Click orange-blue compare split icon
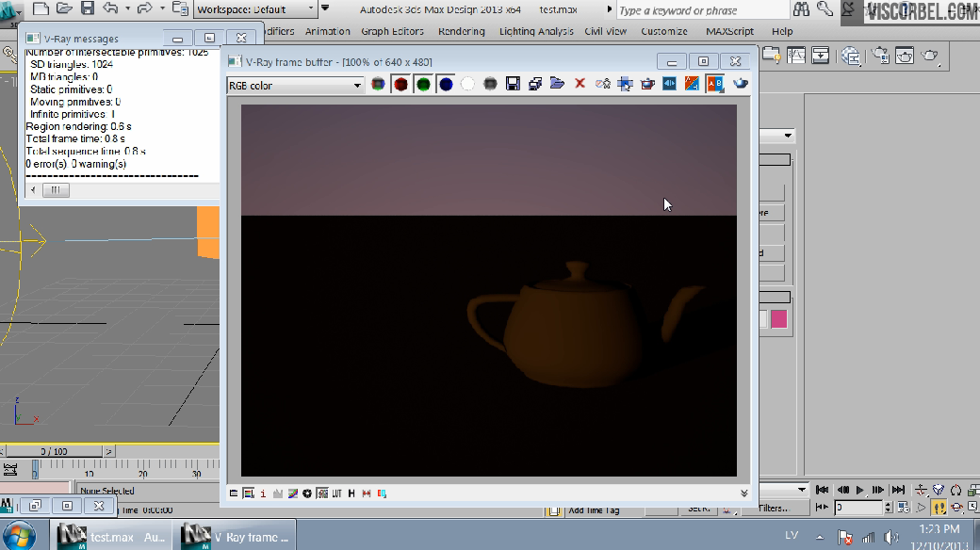980x550 pixels. point(692,84)
